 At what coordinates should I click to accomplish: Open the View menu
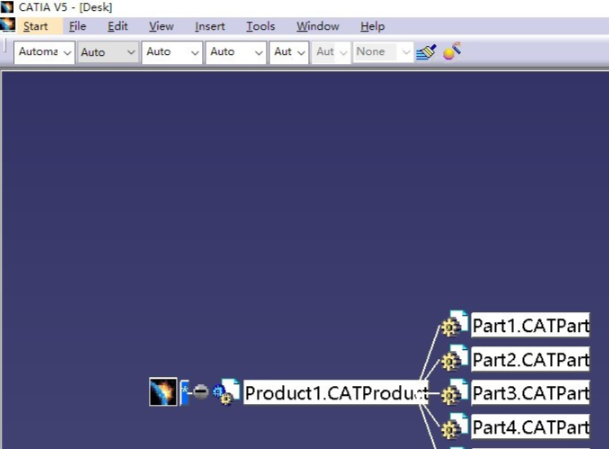[161, 26]
